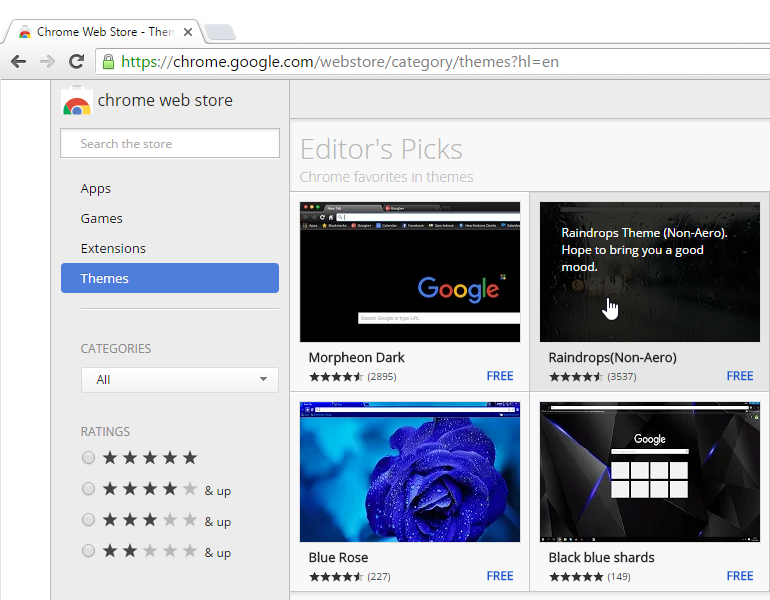Click the Search the store field
This screenshot has height=600, width=770.
[x=169, y=144]
